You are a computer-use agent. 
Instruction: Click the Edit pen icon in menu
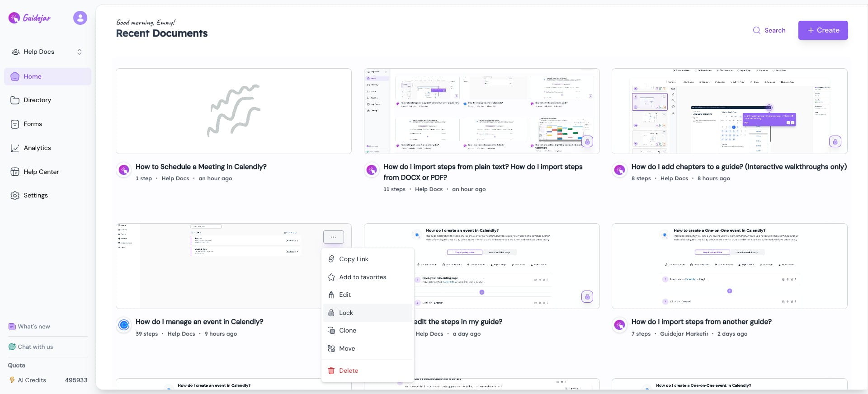(x=331, y=295)
